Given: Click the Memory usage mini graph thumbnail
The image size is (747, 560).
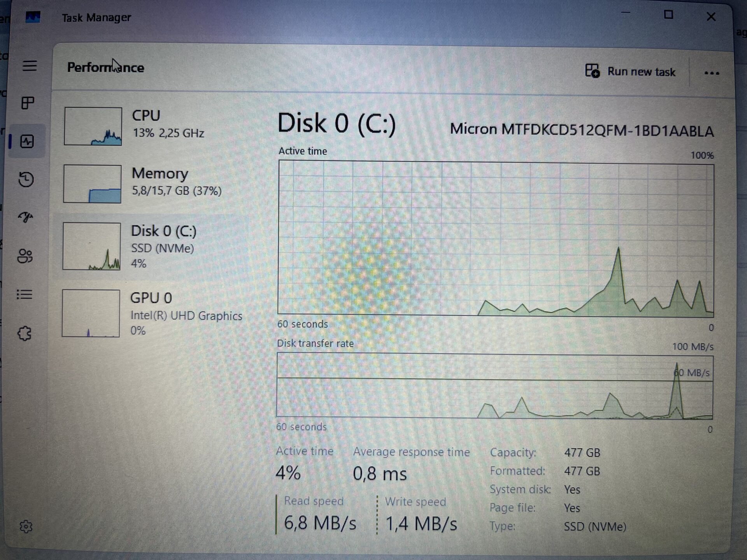Looking at the screenshot, I should click(92, 184).
